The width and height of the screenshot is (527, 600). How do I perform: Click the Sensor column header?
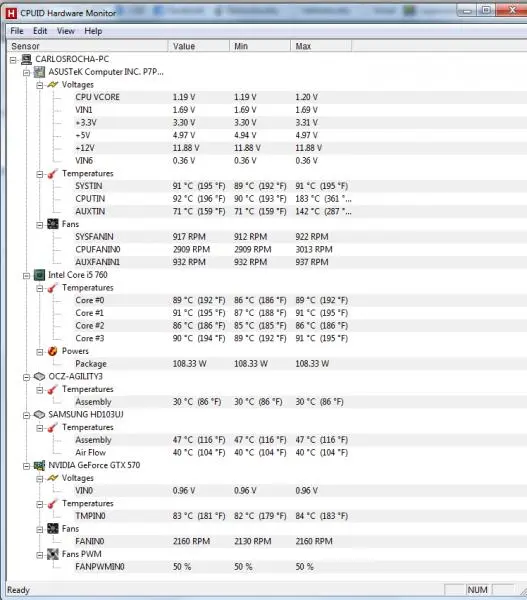click(x=87, y=46)
